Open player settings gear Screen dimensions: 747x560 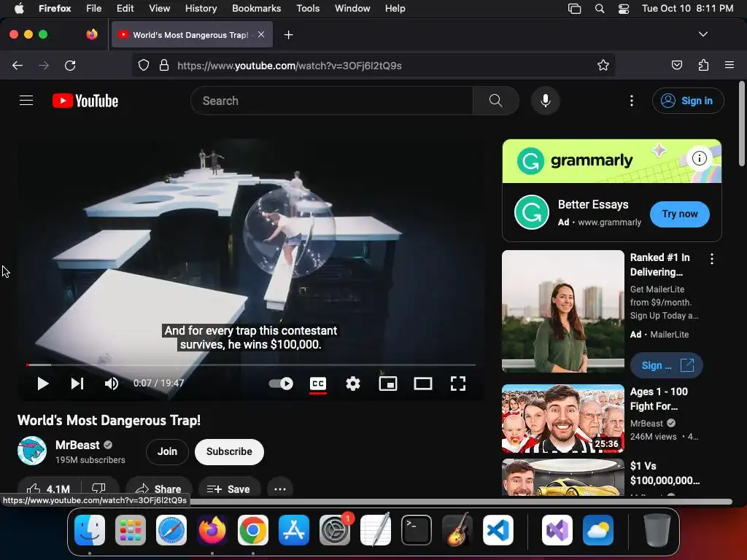[x=353, y=384]
